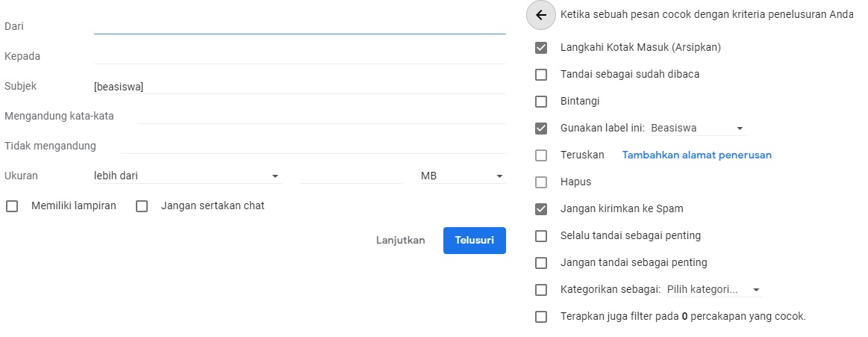Toggle Jangan sertakan chat checkbox
868x337 pixels.
pyautogui.click(x=142, y=206)
